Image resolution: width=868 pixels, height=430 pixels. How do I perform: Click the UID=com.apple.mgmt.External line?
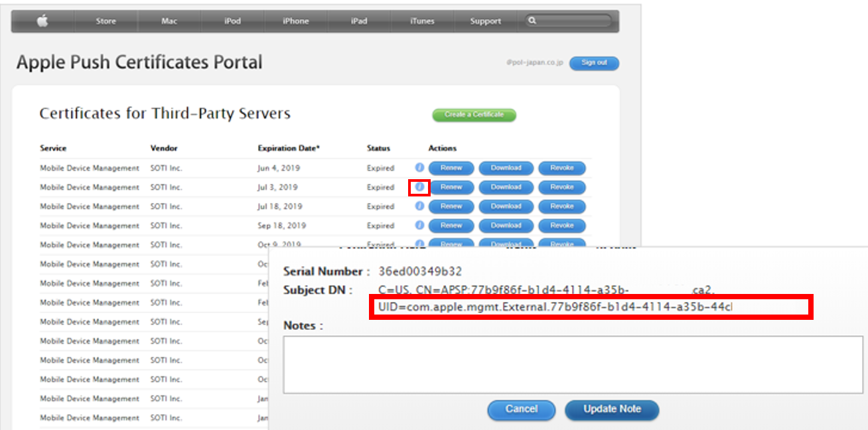(555, 307)
